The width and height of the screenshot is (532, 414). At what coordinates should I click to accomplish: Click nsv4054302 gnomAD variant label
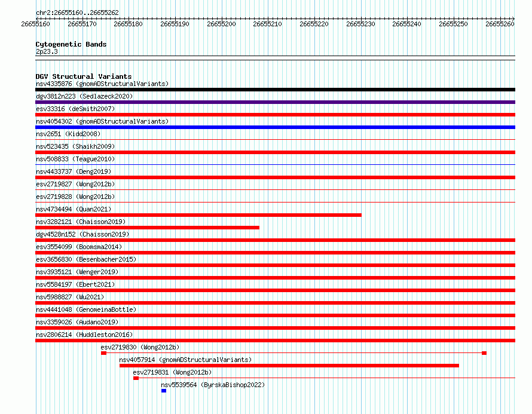click(x=102, y=121)
